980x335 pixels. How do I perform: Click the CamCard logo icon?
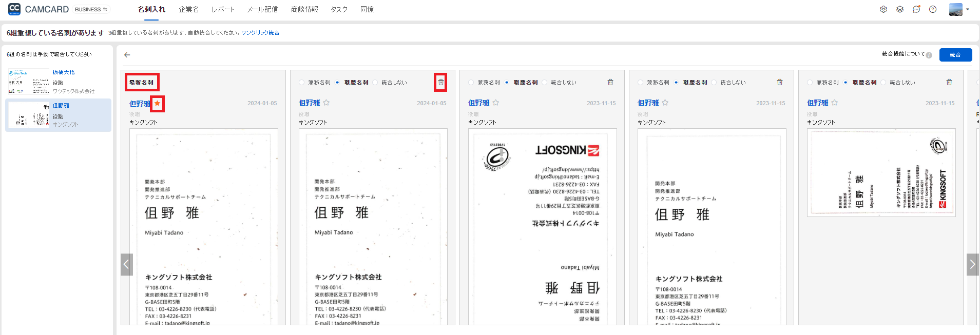tap(14, 9)
